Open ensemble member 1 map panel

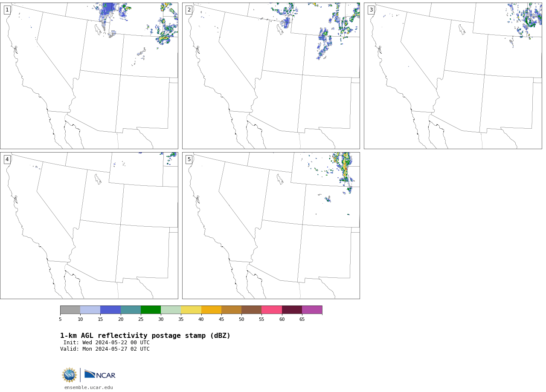click(x=89, y=76)
